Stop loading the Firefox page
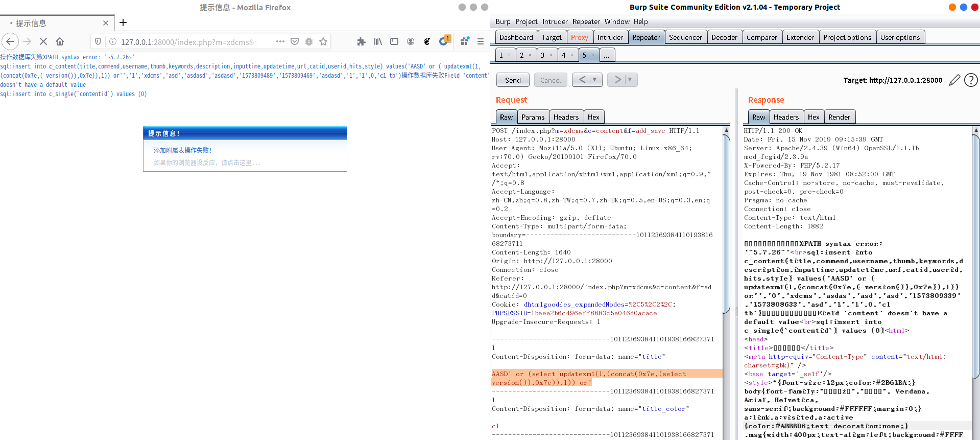The height and width of the screenshot is (440, 980). (43, 41)
